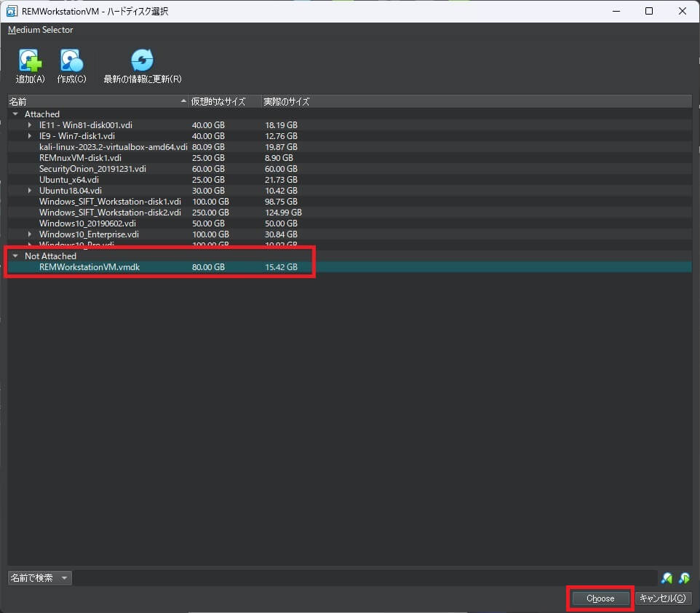This screenshot has width=700, height=613.
Task: Select Ubuntu_x64.vdi
Action: [x=349, y=180]
